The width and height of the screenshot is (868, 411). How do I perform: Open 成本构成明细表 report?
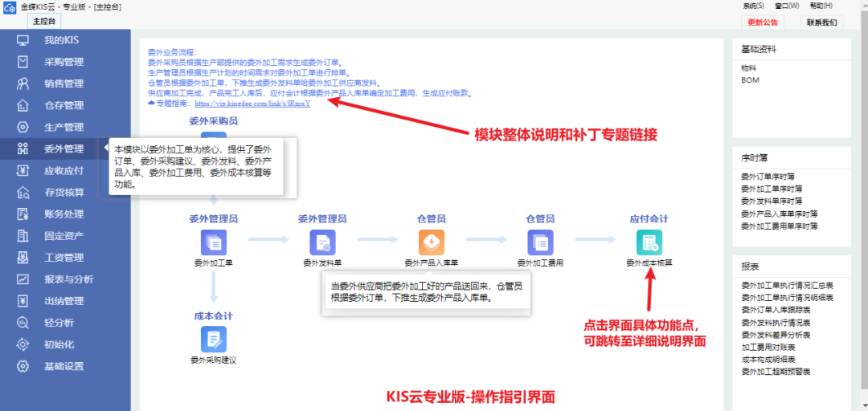(768, 360)
